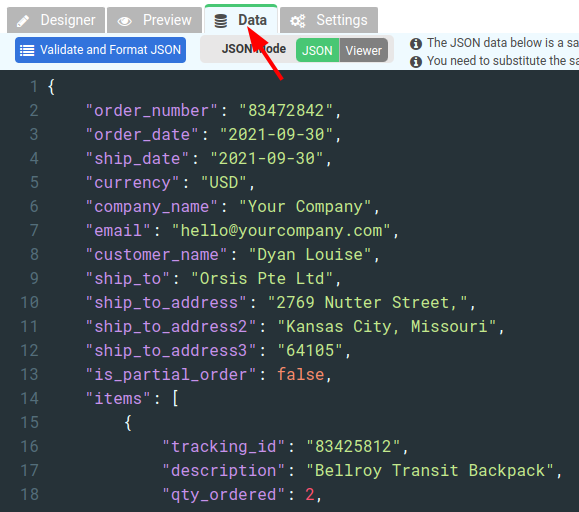
Task: Click the list icon in Validate button
Action: [x=27, y=50]
